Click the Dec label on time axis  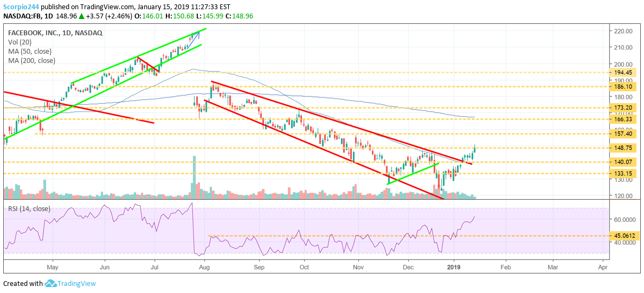tap(408, 266)
